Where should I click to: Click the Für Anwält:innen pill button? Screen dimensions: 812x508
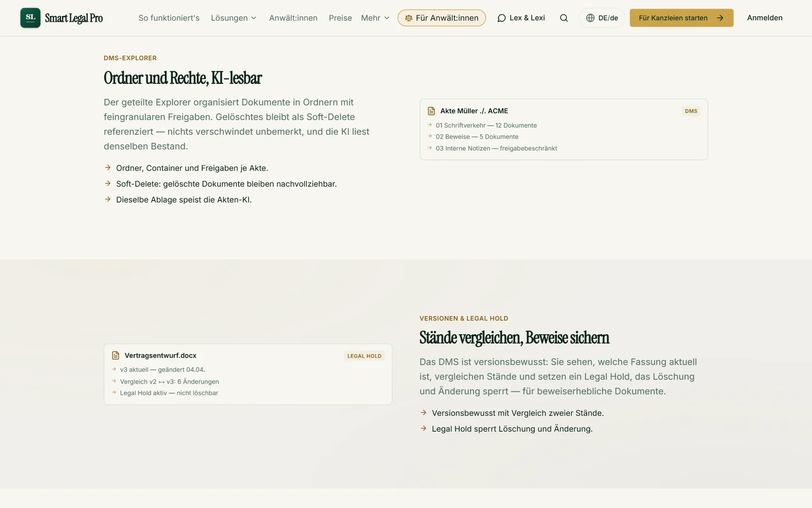[x=442, y=18]
